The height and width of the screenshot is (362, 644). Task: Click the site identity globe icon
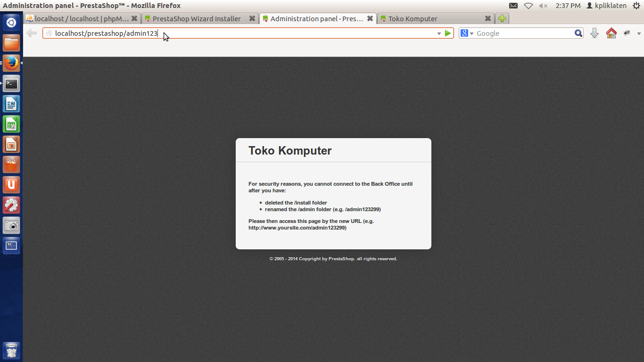click(x=49, y=33)
